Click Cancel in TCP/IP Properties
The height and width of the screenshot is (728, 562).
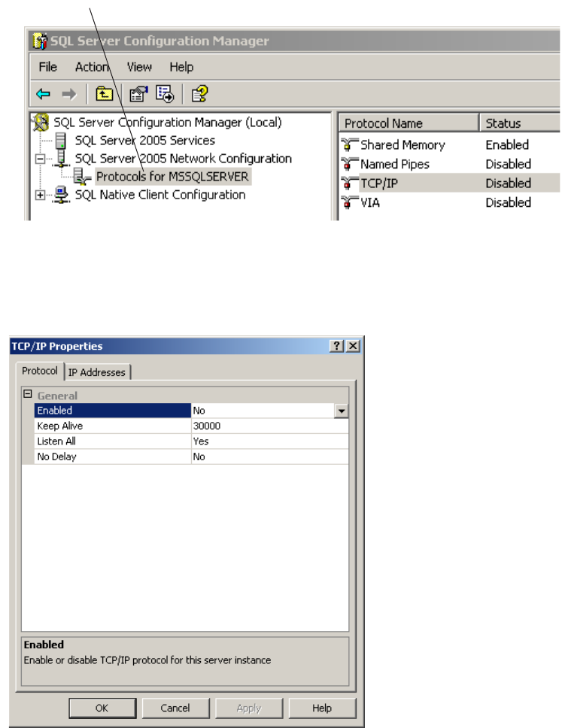[175, 708]
